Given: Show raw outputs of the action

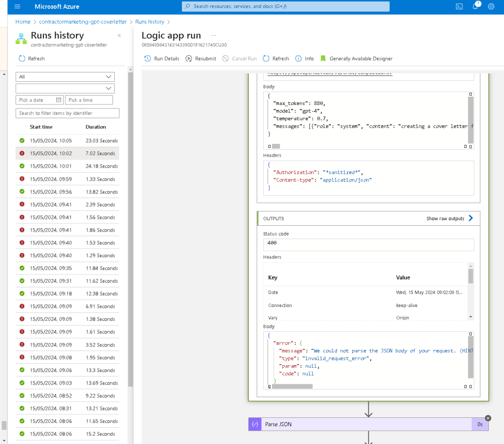Looking at the screenshot, I should click(445, 219).
